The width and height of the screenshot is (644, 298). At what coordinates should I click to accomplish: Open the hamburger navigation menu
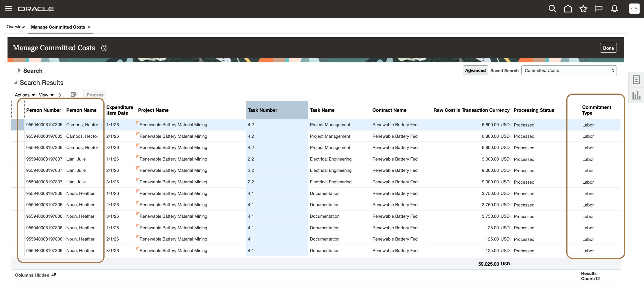click(9, 9)
